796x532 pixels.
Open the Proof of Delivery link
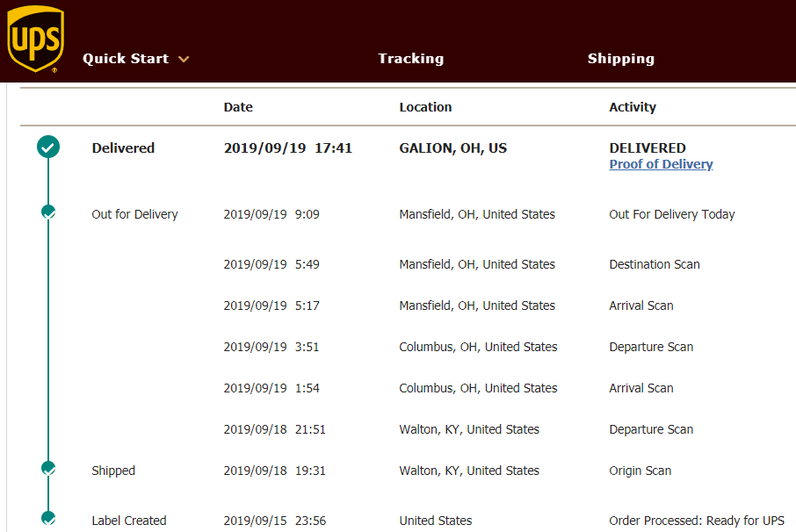click(x=661, y=164)
